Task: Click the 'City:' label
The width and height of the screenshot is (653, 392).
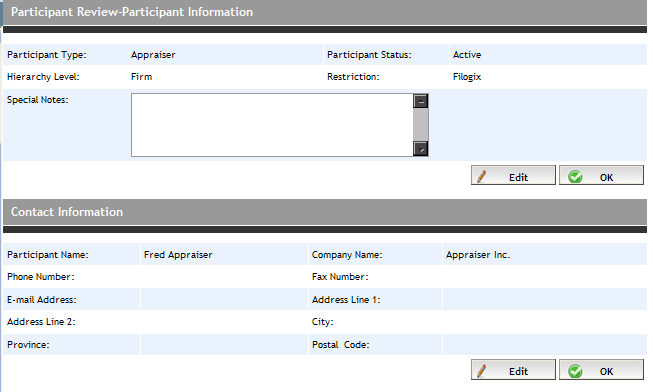Action: pyautogui.click(x=323, y=322)
